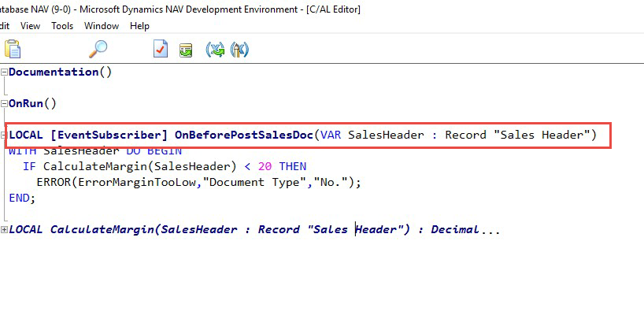Viewport: 644px width, 334px height.
Task: Open C/AL Locals with the (x) icon
Action: click(x=215, y=50)
